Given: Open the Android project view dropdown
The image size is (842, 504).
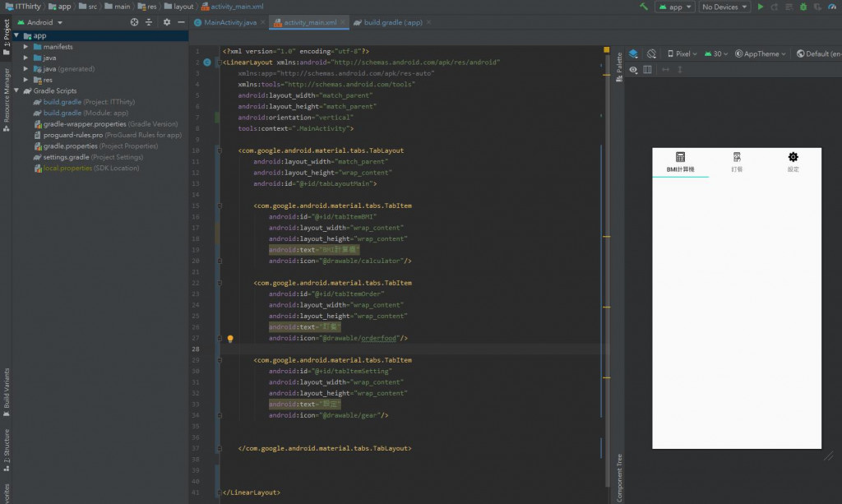Looking at the screenshot, I should (x=40, y=22).
